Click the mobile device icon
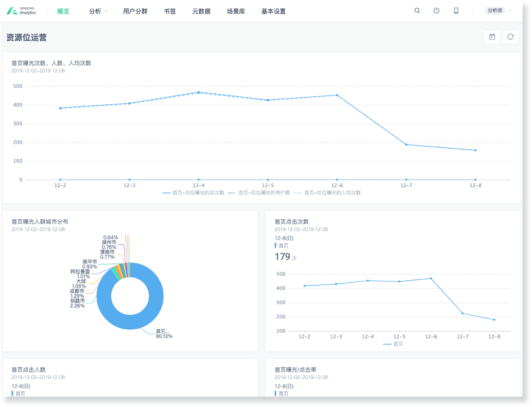Image resolution: width=532 pixels, height=407 pixels. click(x=456, y=11)
